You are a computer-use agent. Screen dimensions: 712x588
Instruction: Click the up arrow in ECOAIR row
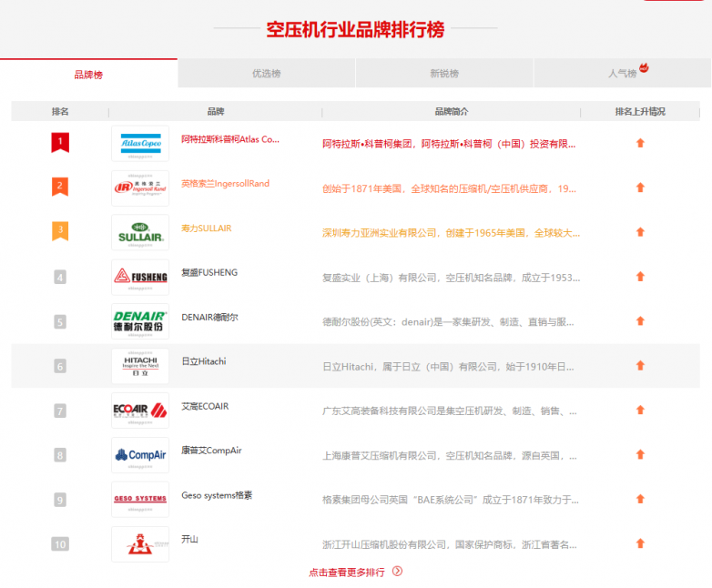click(640, 410)
